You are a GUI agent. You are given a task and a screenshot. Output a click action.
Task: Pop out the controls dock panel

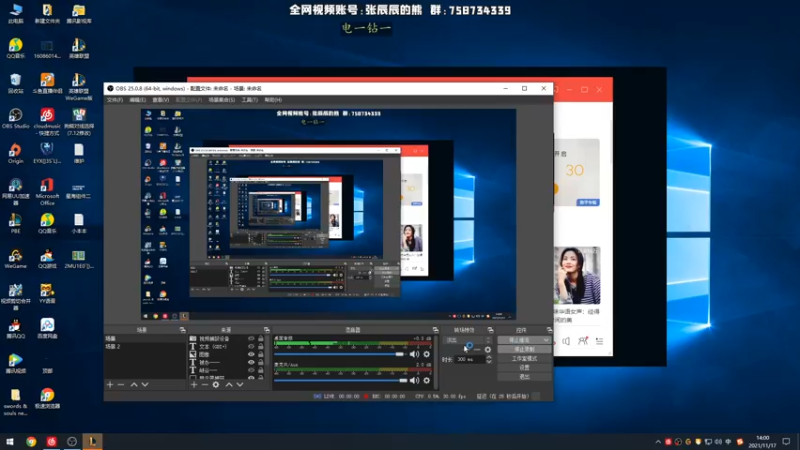(549, 330)
